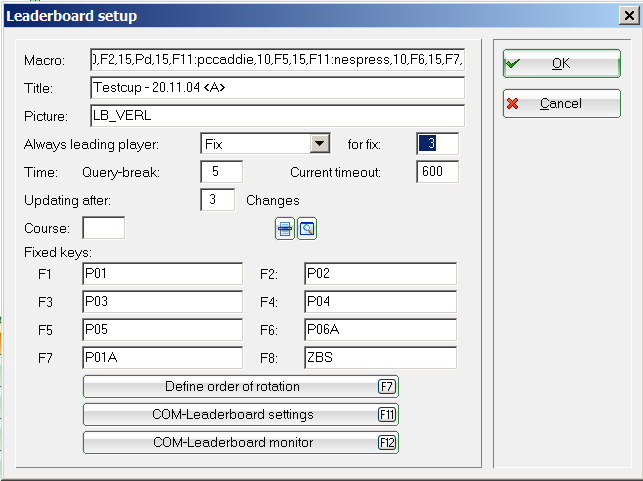
Task: Select the F8 fixed key field ZBS
Action: point(380,358)
